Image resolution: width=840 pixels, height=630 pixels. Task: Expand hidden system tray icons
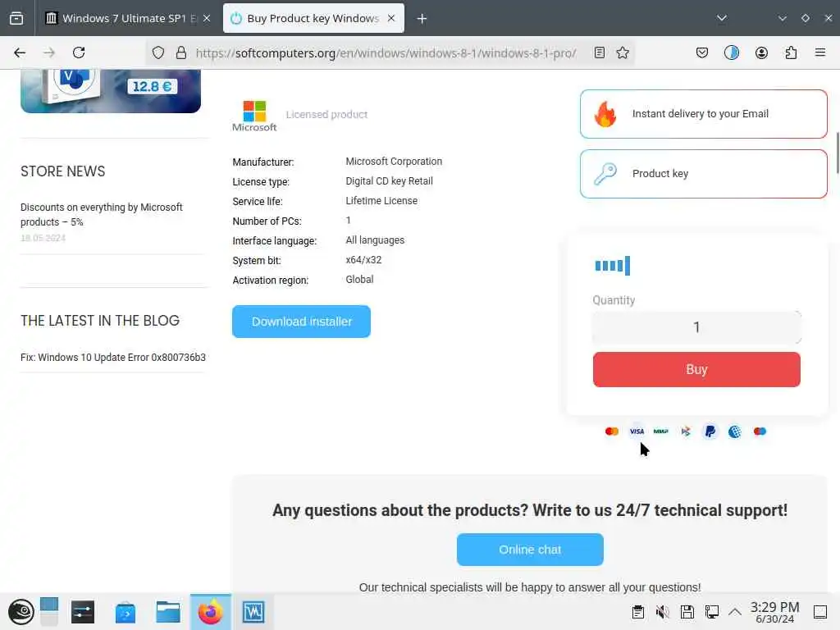click(735, 612)
